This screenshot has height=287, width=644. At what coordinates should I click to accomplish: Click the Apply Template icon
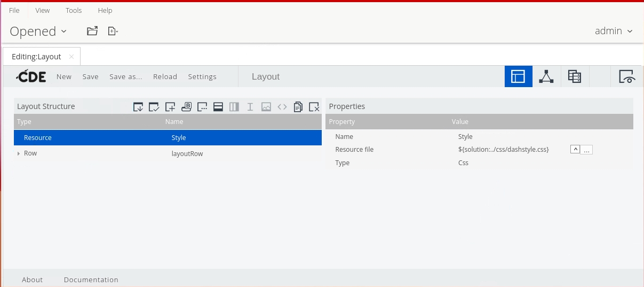(x=154, y=107)
